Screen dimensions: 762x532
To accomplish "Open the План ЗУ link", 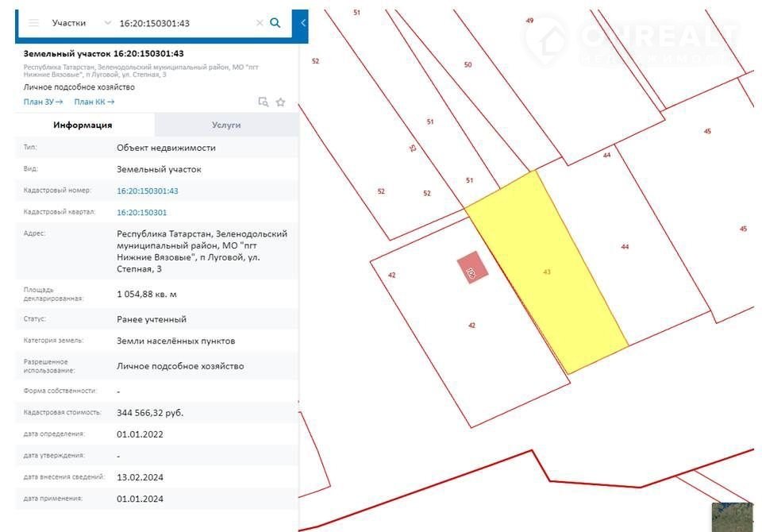I will [x=43, y=102].
